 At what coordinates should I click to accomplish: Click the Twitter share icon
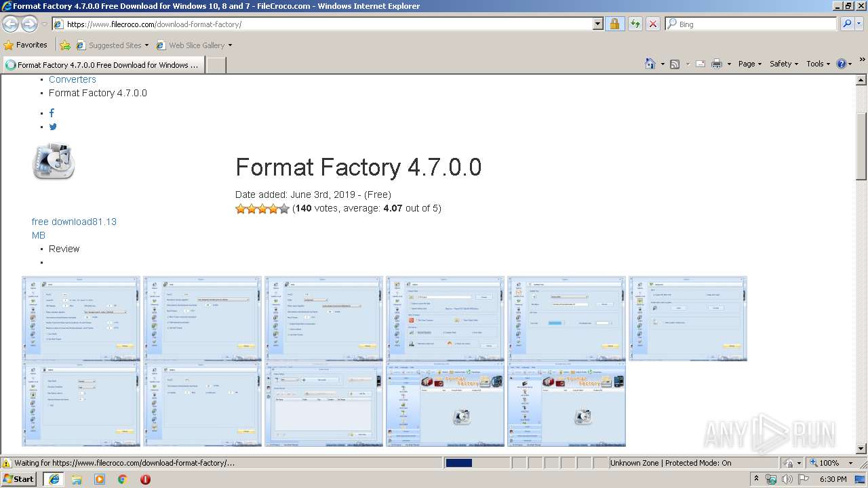(x=53, y=127)
